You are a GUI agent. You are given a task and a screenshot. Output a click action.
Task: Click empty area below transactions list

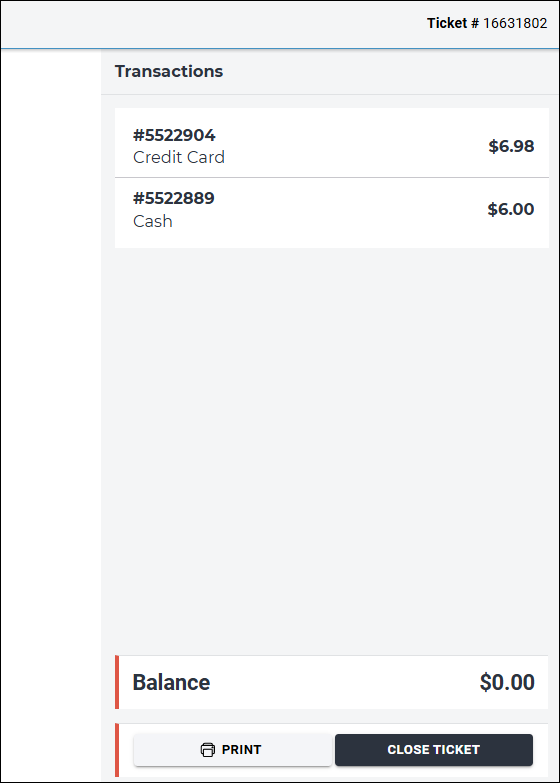click(332, 449)
